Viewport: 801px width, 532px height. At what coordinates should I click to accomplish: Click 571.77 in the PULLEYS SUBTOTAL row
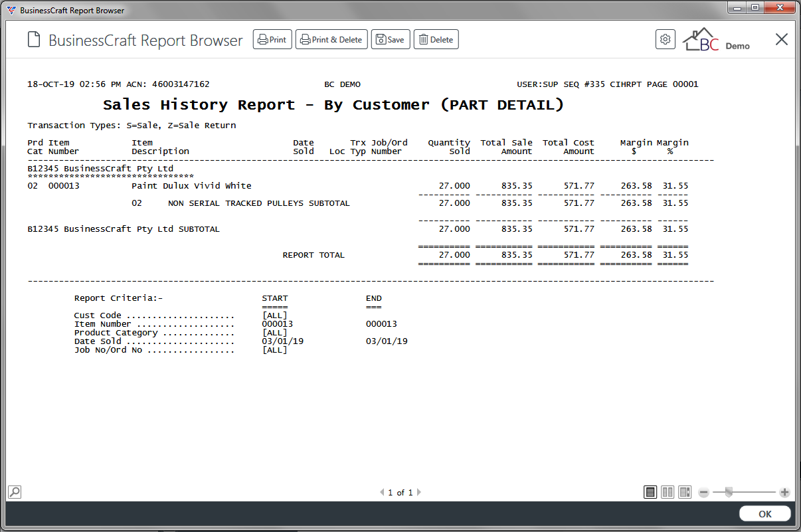pos(579,203)
